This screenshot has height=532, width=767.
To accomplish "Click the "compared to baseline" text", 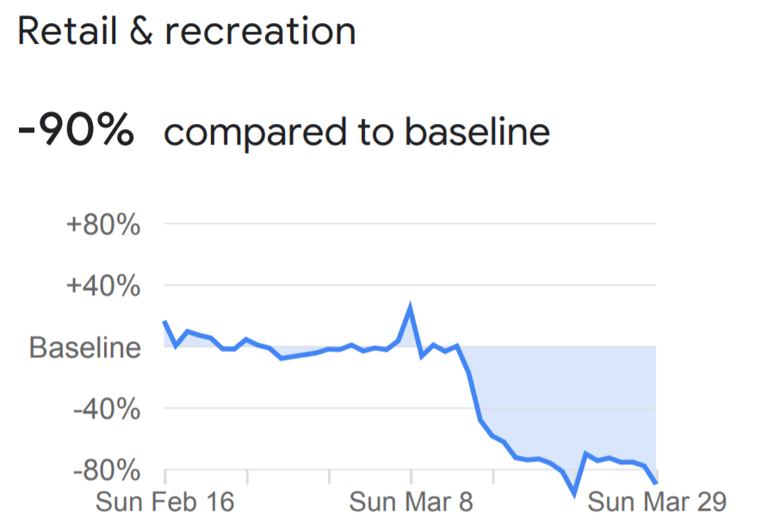I will tap(356, 132).
